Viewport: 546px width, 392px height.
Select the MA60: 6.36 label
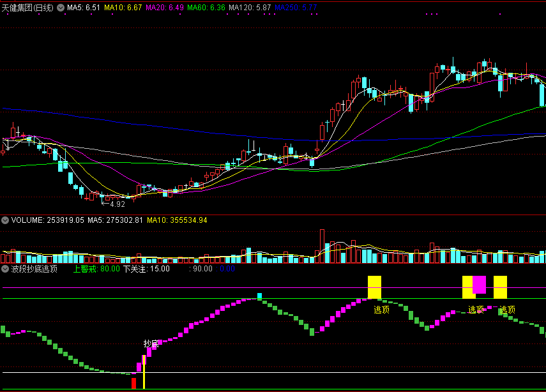pos(206,8)
